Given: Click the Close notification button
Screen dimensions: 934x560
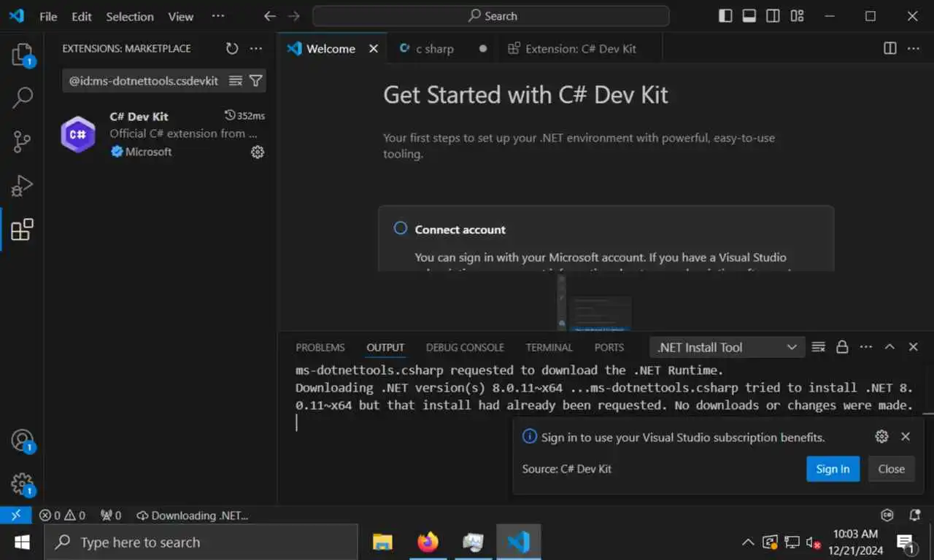Looking at the screenshot, I should click(891, 469).
